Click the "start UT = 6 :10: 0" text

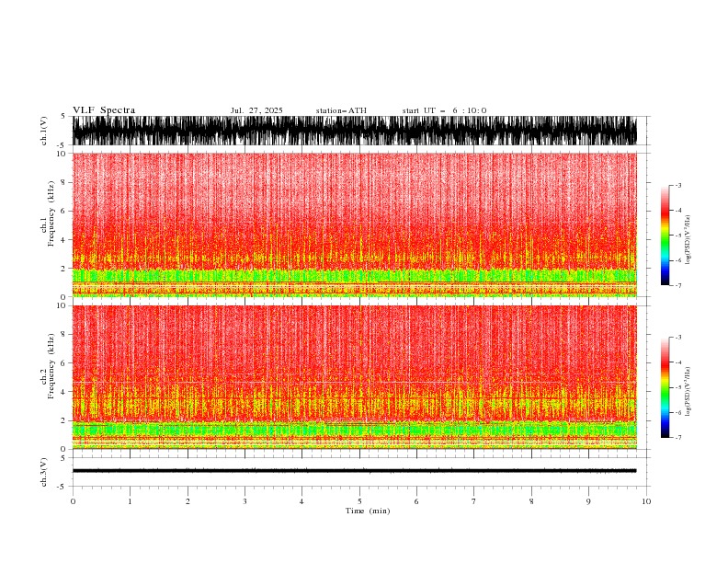[x=444, y=110]
